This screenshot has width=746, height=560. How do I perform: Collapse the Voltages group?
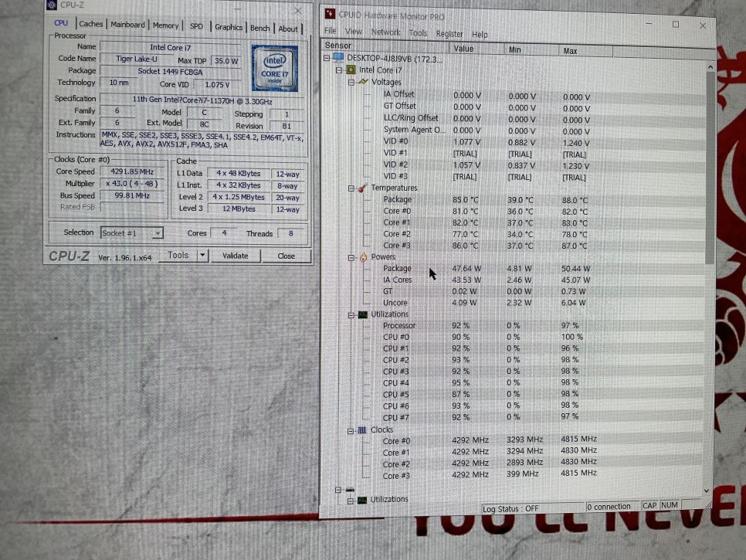click(x=351, y=83)
